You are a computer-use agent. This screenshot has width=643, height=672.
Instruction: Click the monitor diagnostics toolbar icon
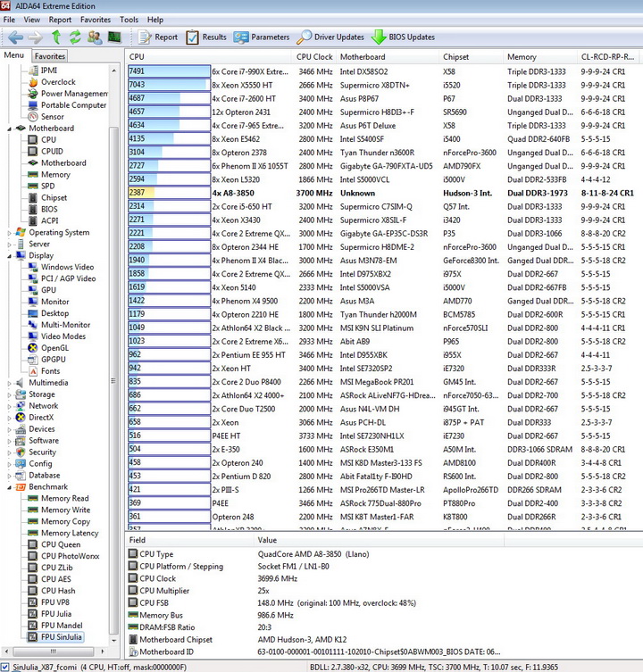(x=114, y=37)
